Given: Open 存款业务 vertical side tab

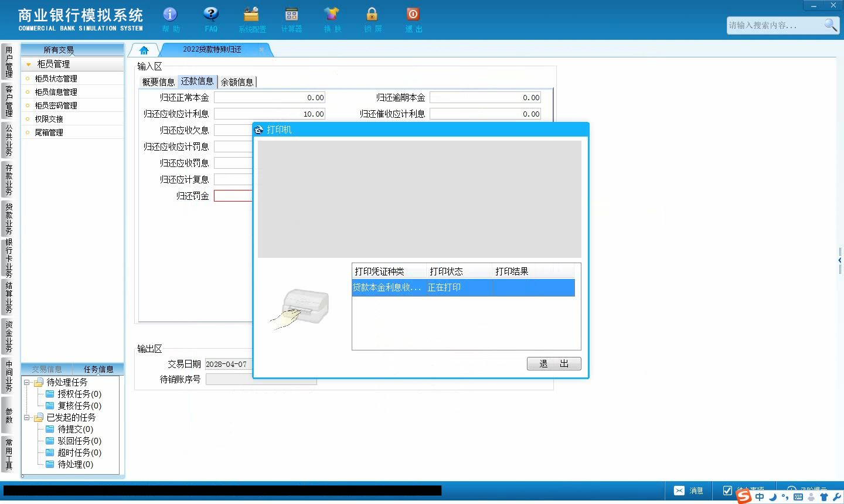Looking at the screenshot, I should pyautogui.click(x=9, y=179).
